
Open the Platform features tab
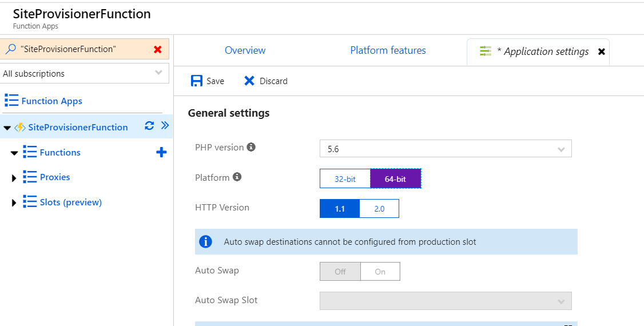tap(388, 50)
